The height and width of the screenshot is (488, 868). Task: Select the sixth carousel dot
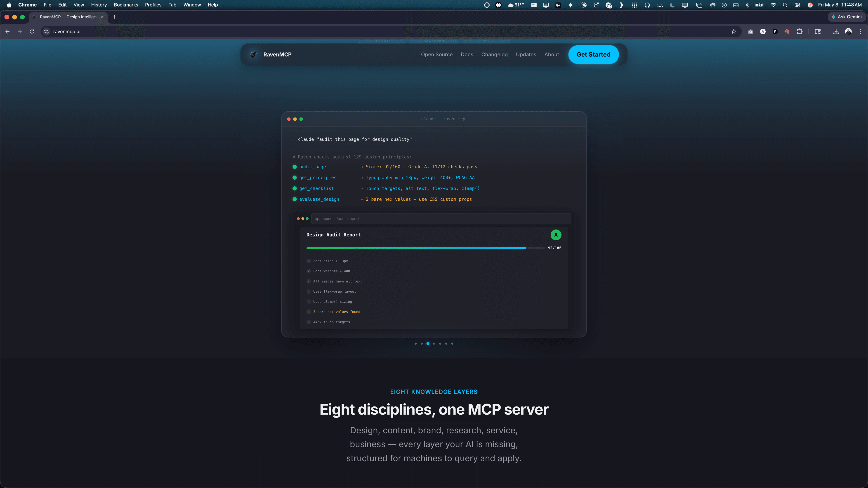446,343
